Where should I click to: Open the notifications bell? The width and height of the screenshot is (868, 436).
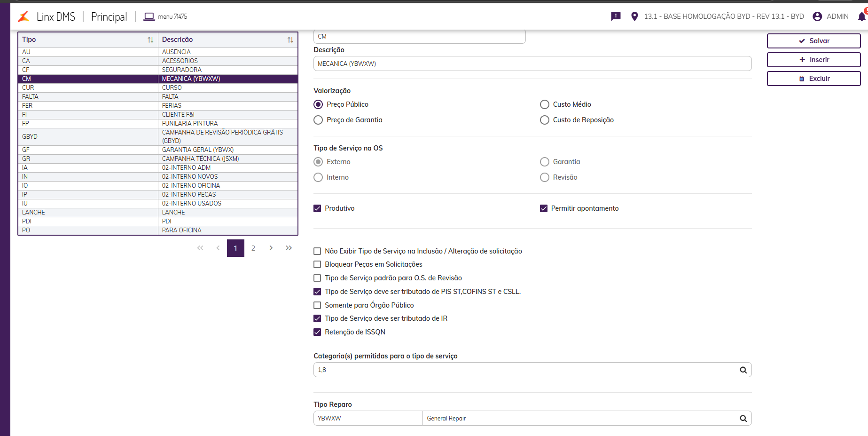tap(861, 16)
